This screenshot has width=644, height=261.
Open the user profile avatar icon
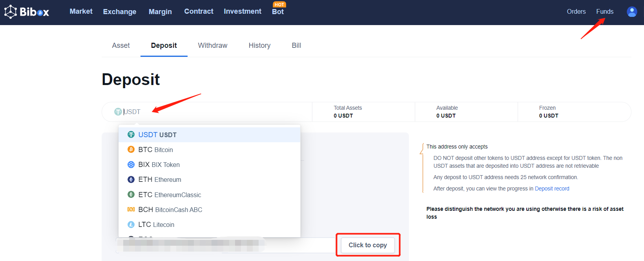click(632, 12)
